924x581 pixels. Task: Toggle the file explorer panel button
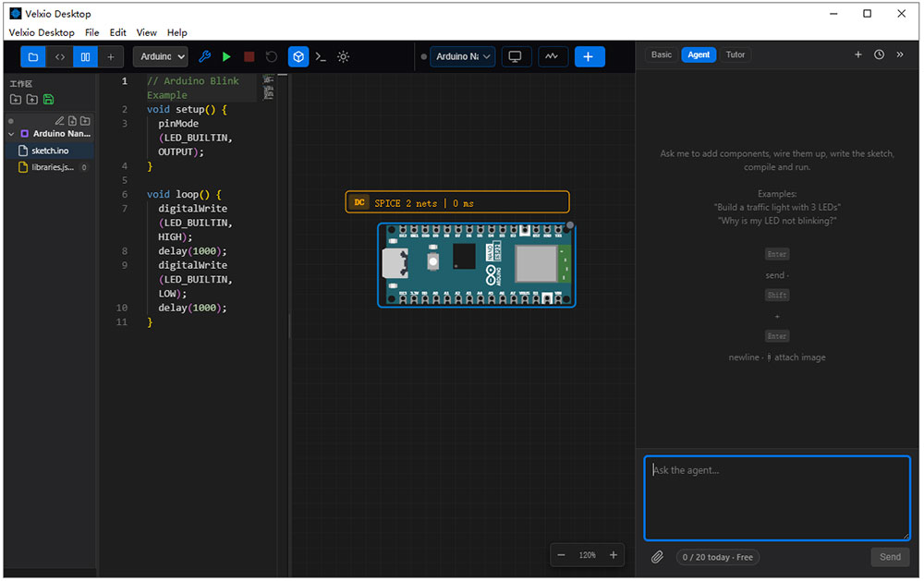pos(33,57)
